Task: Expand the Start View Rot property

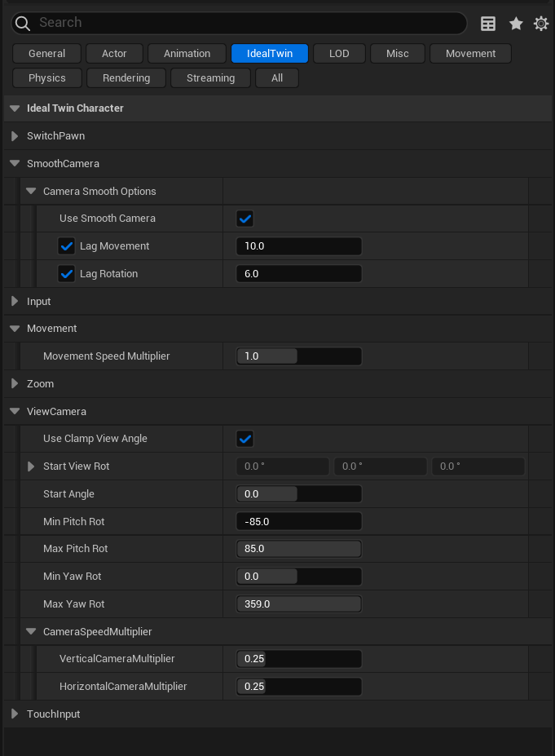Action: click(31, 466)
